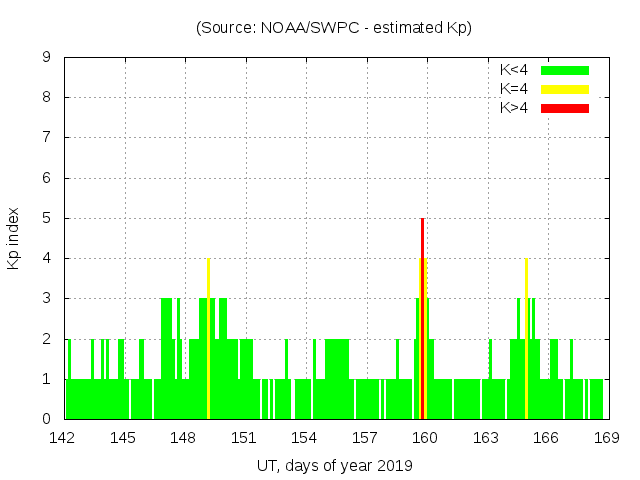Viewport: 640px width, 480px height.
Task: Click the x-axis tick label 163
Action: 486,438
